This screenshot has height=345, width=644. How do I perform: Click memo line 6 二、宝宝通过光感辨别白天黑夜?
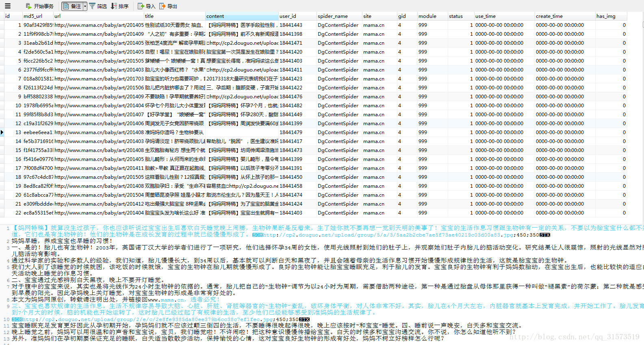88,280
